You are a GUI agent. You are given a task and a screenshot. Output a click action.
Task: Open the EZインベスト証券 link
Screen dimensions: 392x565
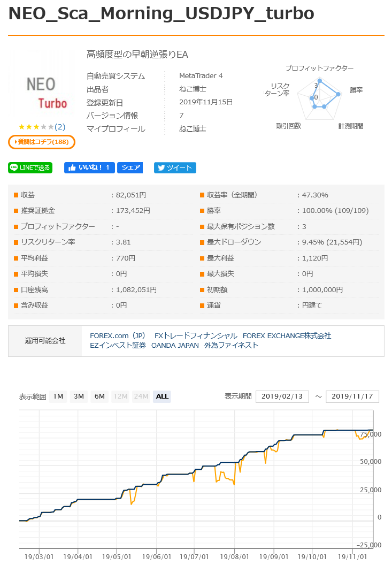pos(118,346)
